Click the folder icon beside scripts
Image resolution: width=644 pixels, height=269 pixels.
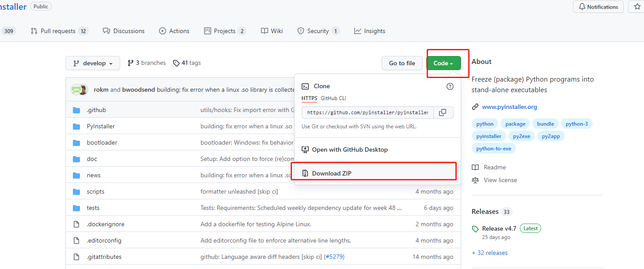pos(76,191)
